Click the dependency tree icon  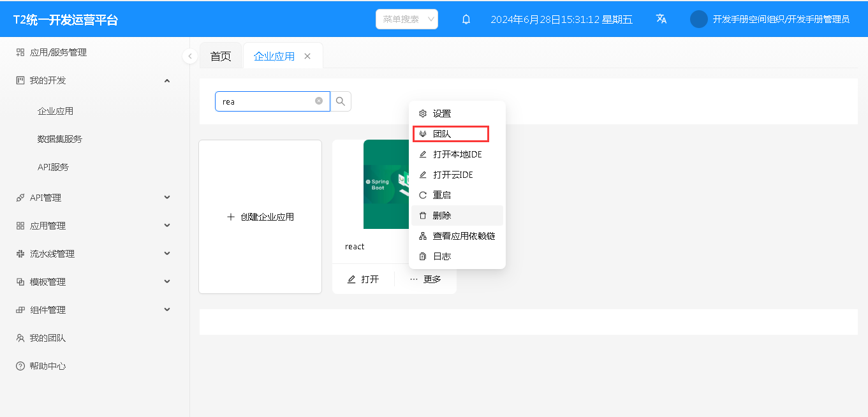click(x=423, y=236)
